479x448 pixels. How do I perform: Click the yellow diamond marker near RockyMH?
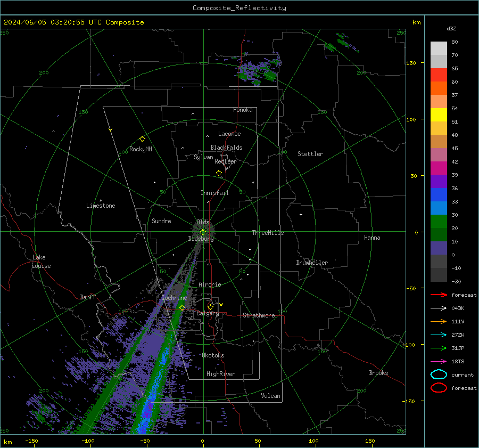(142, 139)
